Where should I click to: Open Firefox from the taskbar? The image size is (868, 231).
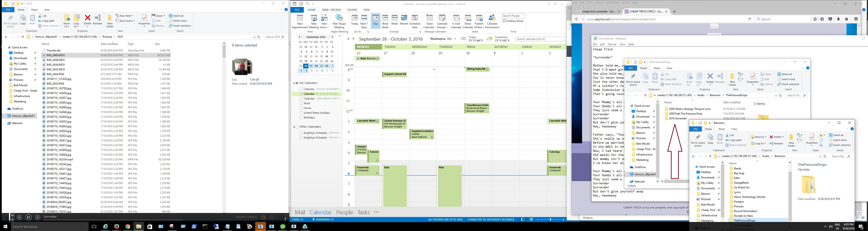[x=117, y=227]
